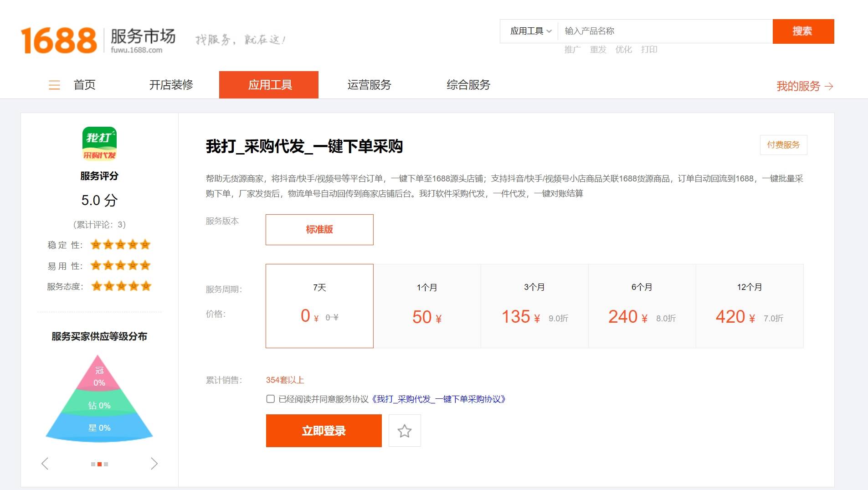Image resolution: width=868 pixels, height=490 pixels.
Task: Click the 1688 logo
Action: click(59, 40)
